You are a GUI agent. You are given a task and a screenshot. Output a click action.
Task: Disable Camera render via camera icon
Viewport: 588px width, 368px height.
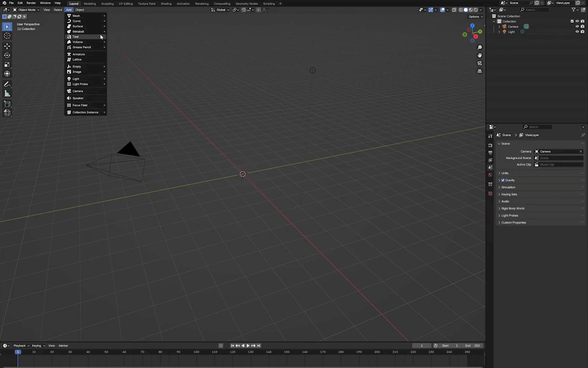[x=582, y=27]
